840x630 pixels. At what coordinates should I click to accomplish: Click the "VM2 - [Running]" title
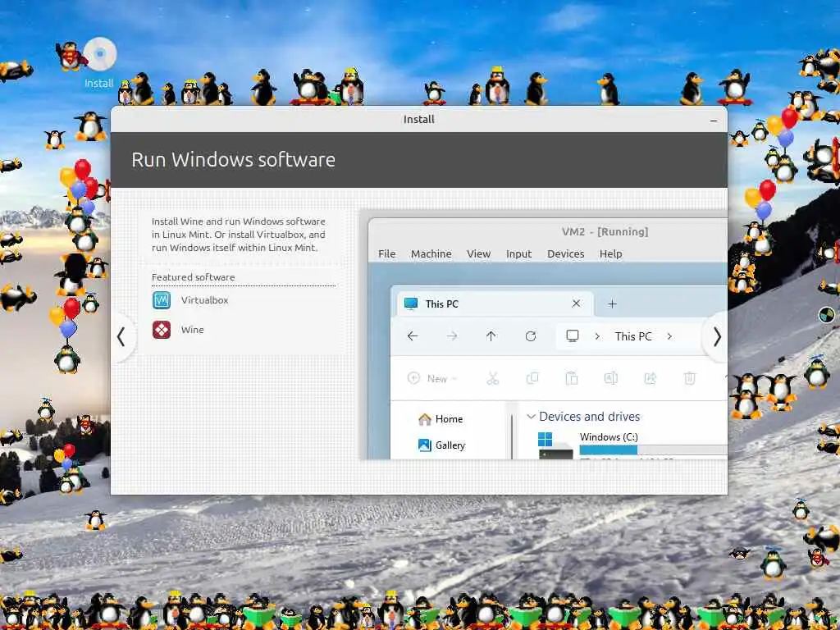605,232
